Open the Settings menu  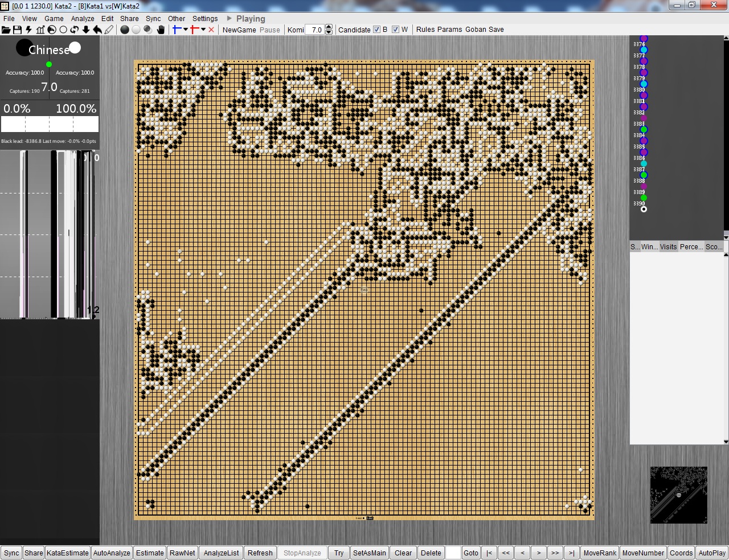[205, 18]
